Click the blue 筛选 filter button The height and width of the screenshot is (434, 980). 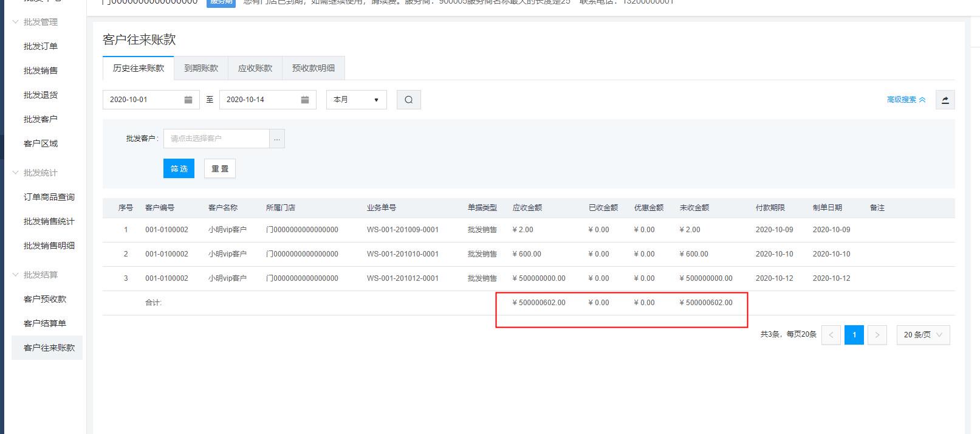[179, 168]
